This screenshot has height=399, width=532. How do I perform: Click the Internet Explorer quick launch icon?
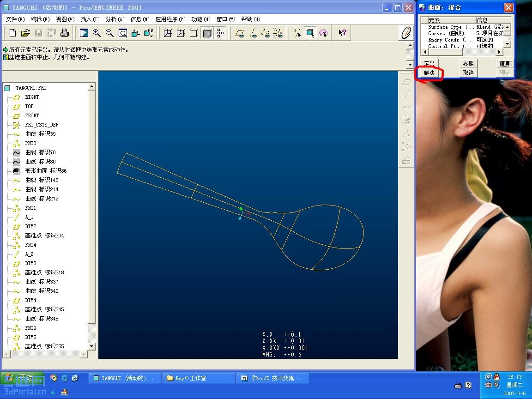[64, 378]
